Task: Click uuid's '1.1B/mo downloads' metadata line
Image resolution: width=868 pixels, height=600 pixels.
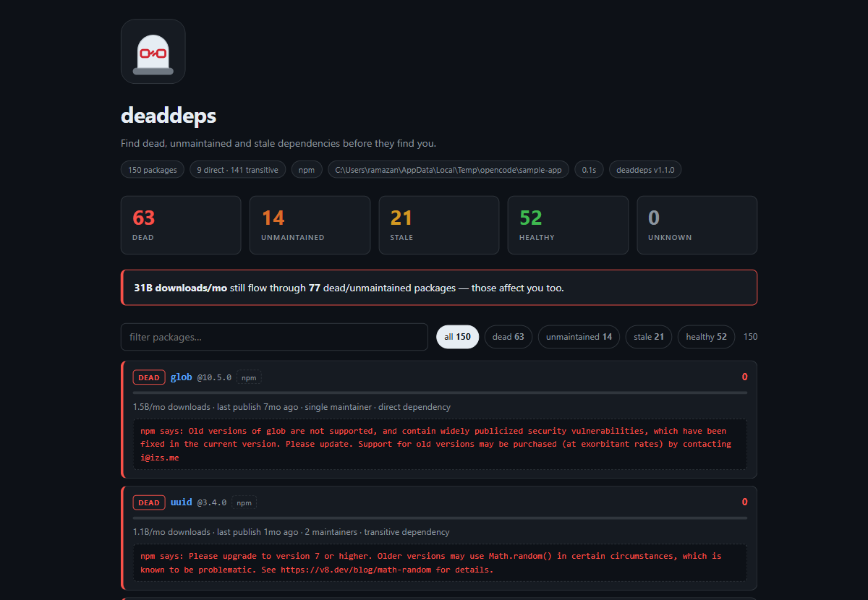Action: point(291,532)
